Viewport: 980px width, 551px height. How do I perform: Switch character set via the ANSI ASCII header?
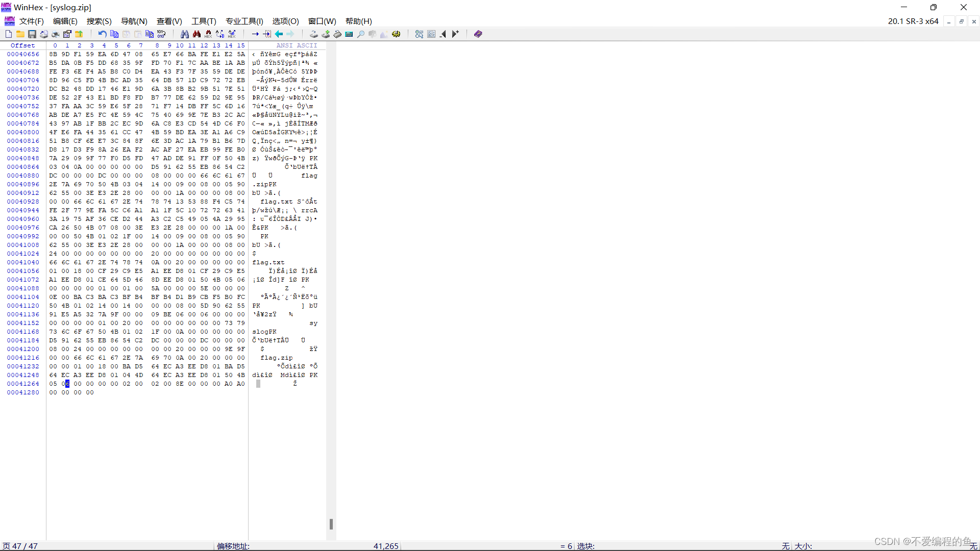pyautogui.click(x=296, y=45)
